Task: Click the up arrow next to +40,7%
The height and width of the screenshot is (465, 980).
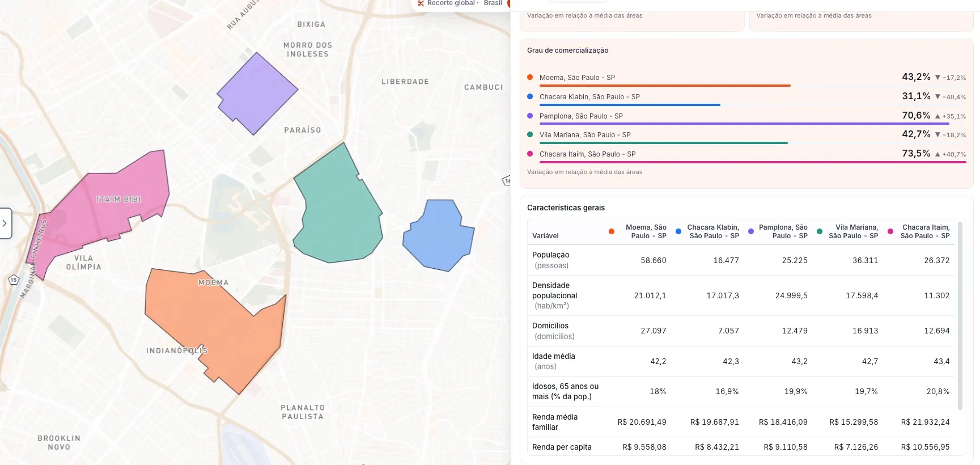Action: 937,154
